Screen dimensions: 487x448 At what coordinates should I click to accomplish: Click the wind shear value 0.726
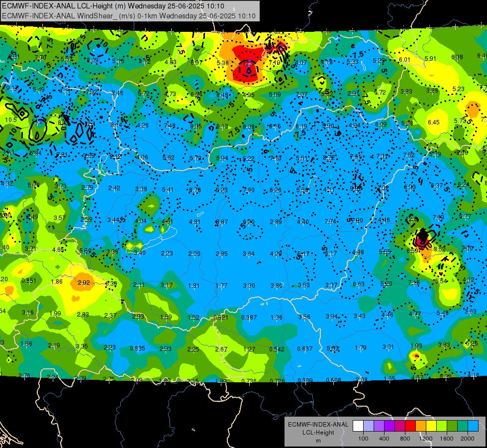click(278, 381)
